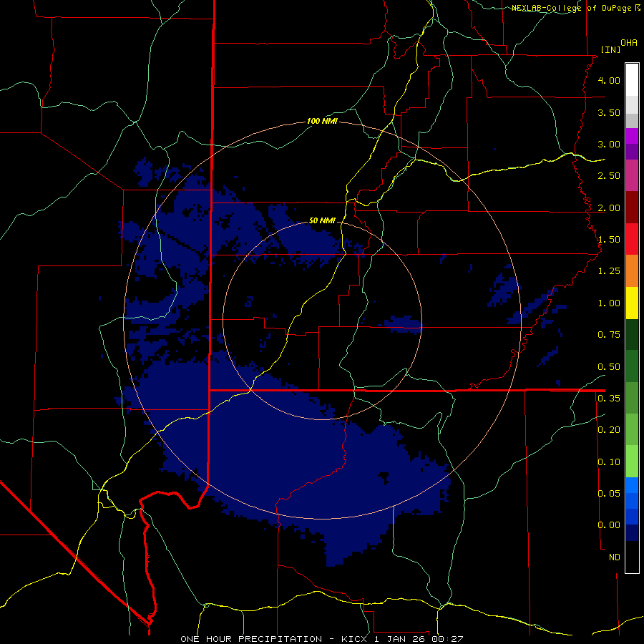Click the '0.35' legend value
Image resolution: width=644 pixels, height=644 pixels.
[x=609, y=399]
